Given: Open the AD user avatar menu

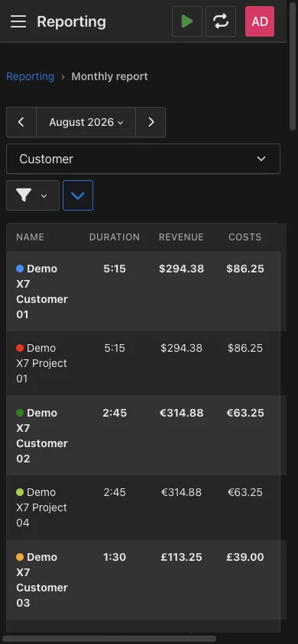Looking at the screenshot, I should coord(260,21).
